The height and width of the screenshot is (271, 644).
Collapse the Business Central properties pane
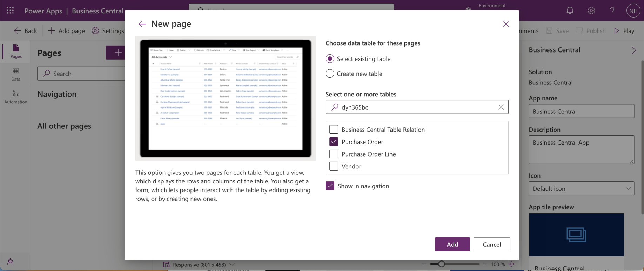tap(634, 50)
